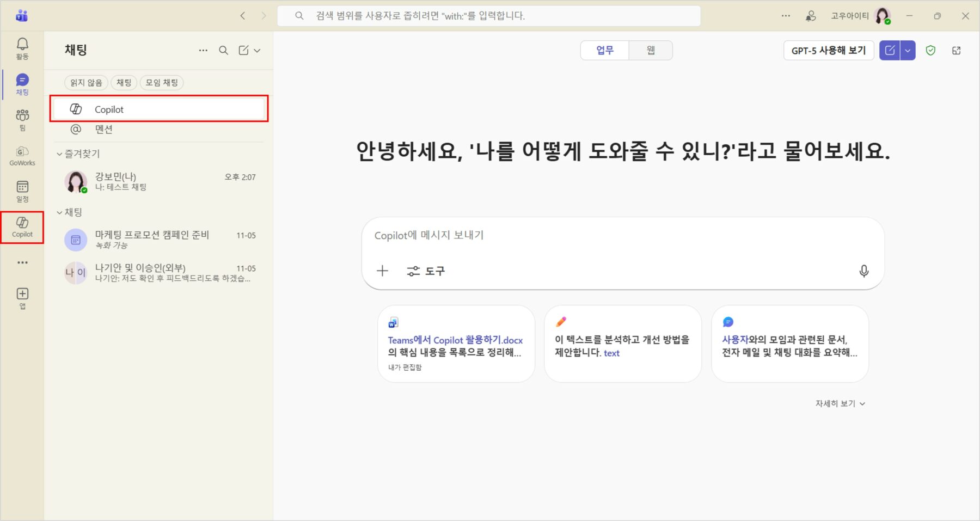
Task: Click the search icon in chat panel
Action: [223, 51]
